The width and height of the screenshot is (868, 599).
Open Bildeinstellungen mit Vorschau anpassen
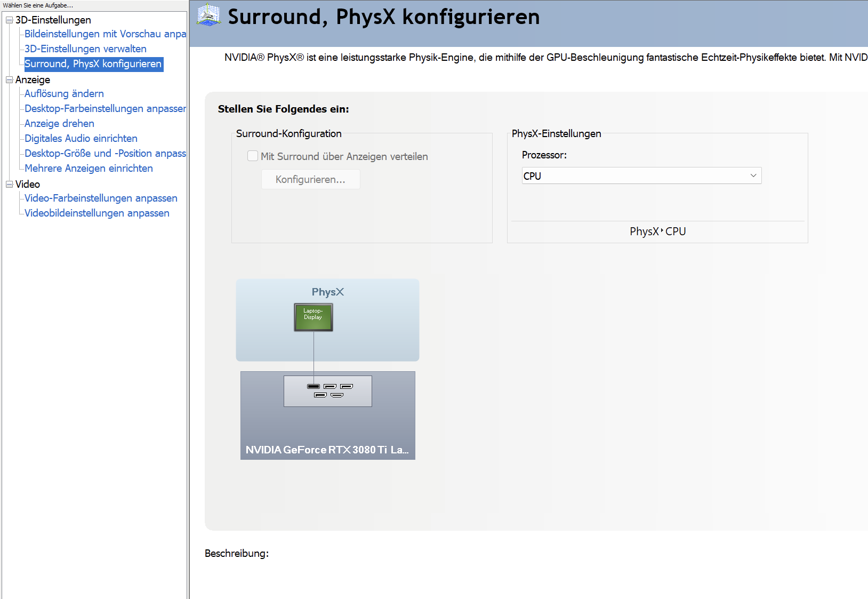pos(105,34)
